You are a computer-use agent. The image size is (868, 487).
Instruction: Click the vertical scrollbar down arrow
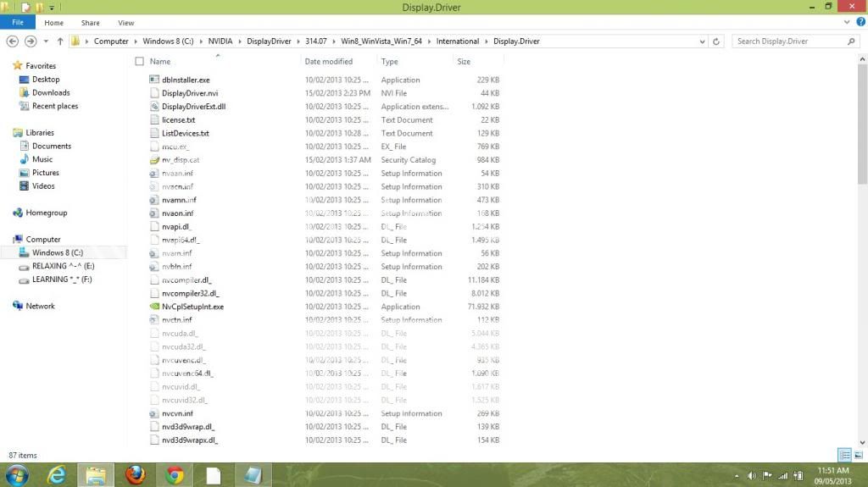(862, 443)
